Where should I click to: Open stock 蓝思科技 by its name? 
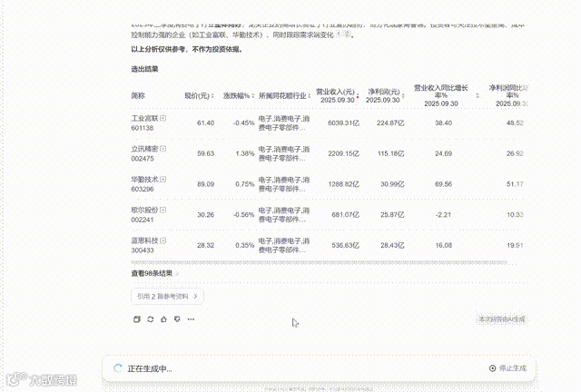point(144,240)
